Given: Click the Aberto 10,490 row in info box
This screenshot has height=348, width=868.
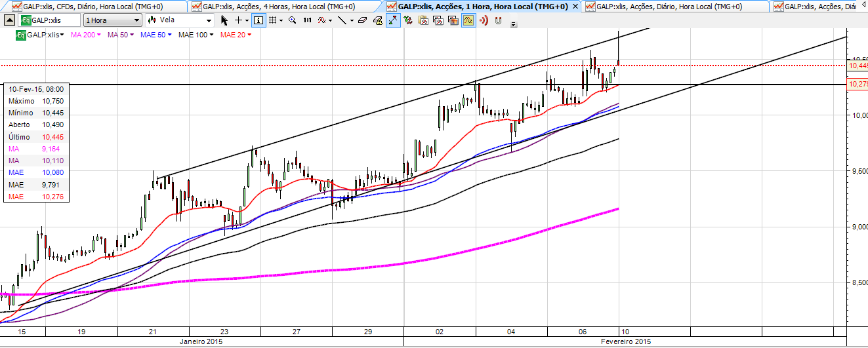Looking at the screenshot, I should pos(37,125).
